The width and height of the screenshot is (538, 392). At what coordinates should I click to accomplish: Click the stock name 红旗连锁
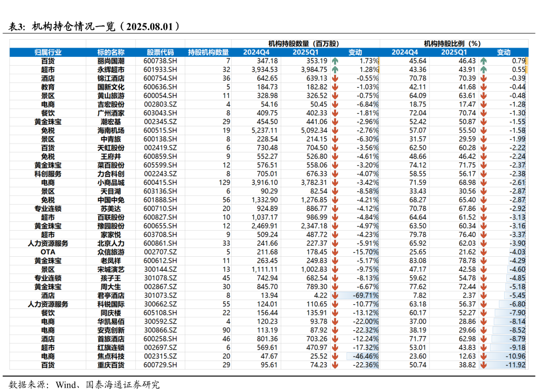[x=111, y=348]
